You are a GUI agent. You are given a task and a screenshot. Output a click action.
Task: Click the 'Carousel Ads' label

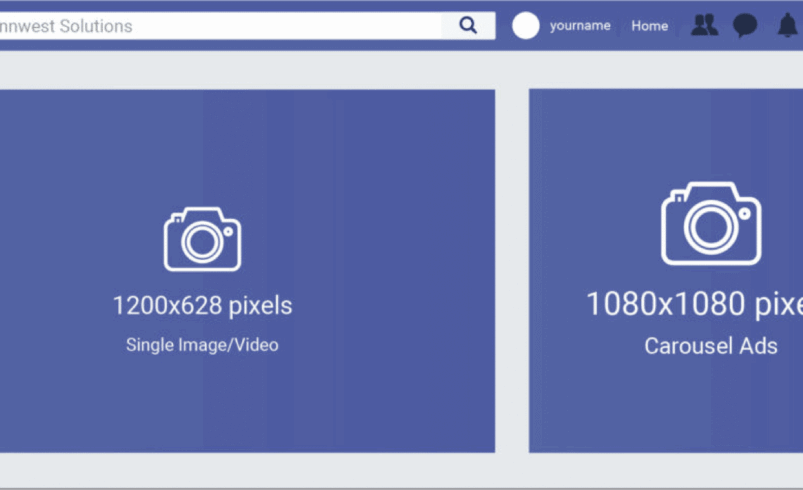pyautogui.click(x=710, y=347)
